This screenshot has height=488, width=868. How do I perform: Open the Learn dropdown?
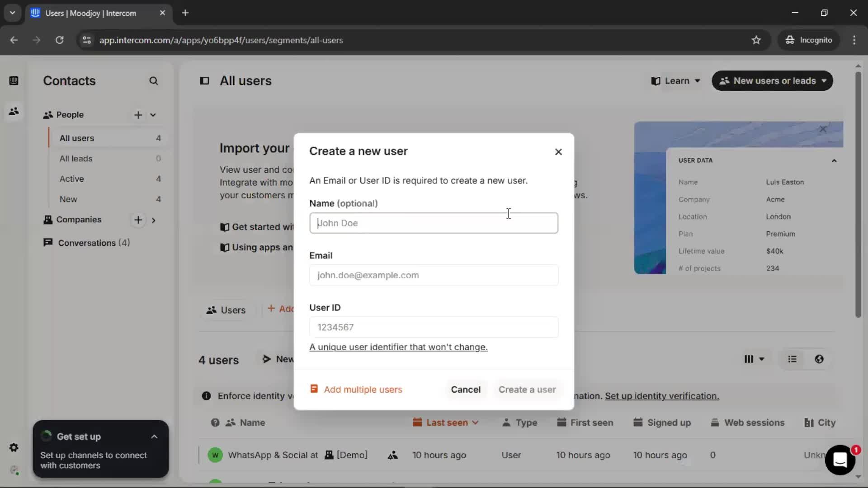(676, 81)
